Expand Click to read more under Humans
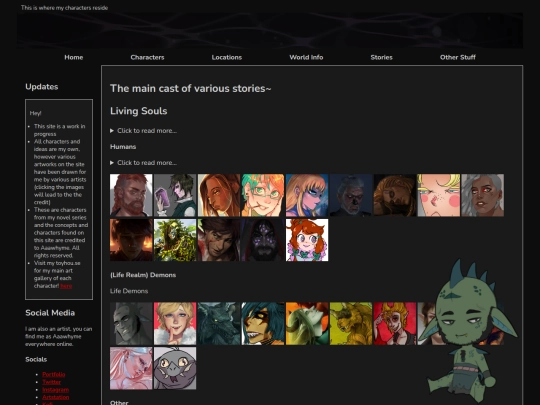 click(143, 163)
